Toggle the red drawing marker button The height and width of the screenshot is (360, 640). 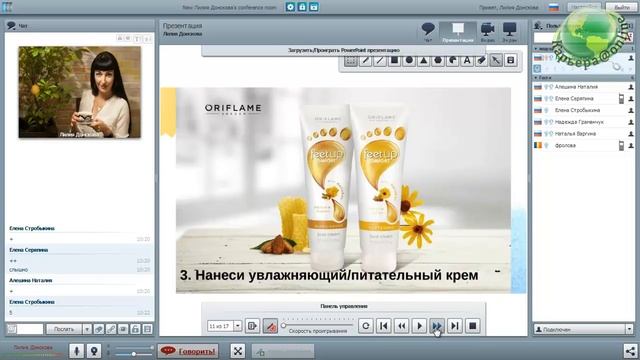point(270,326)
